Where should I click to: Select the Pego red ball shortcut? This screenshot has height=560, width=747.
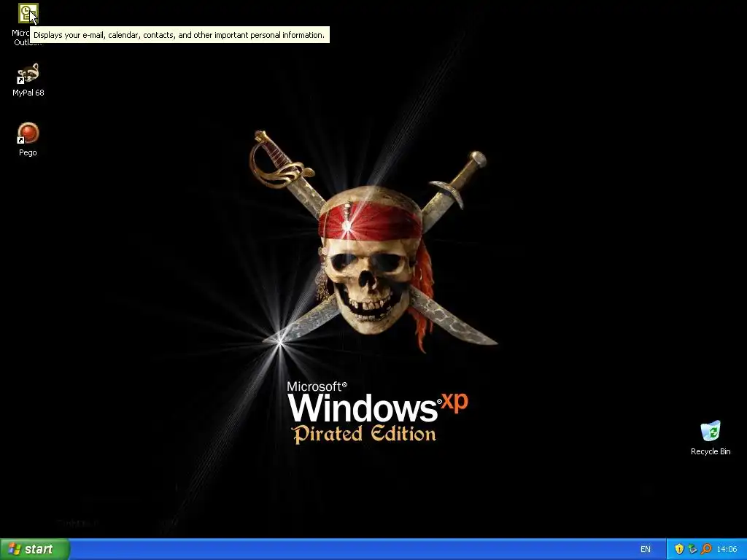(28, 133)
